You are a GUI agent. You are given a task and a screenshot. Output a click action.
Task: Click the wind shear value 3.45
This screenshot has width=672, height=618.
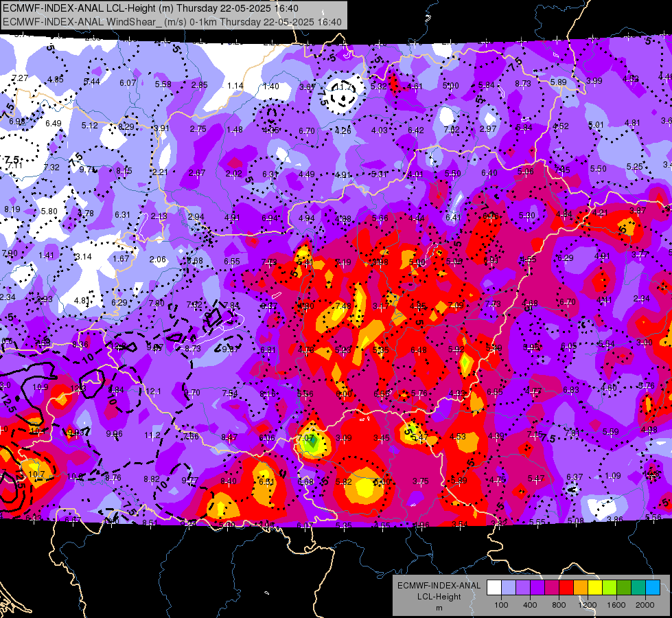click(382, 437)
